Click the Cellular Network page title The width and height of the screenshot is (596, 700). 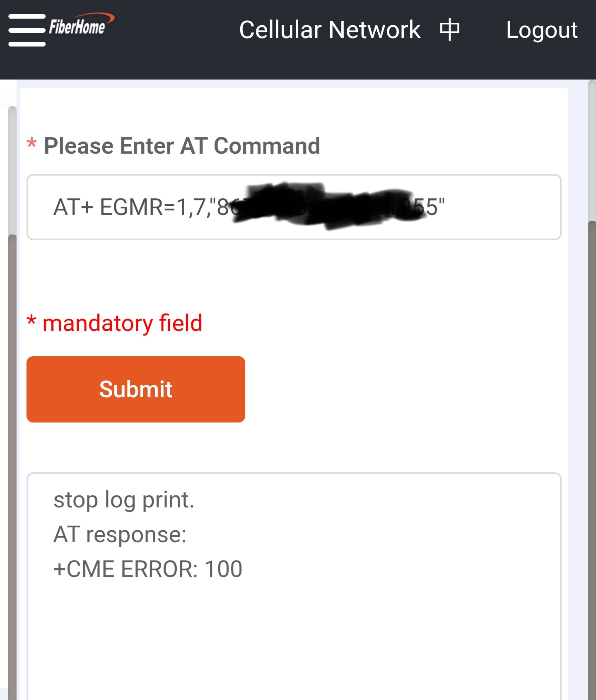(330, 30)
